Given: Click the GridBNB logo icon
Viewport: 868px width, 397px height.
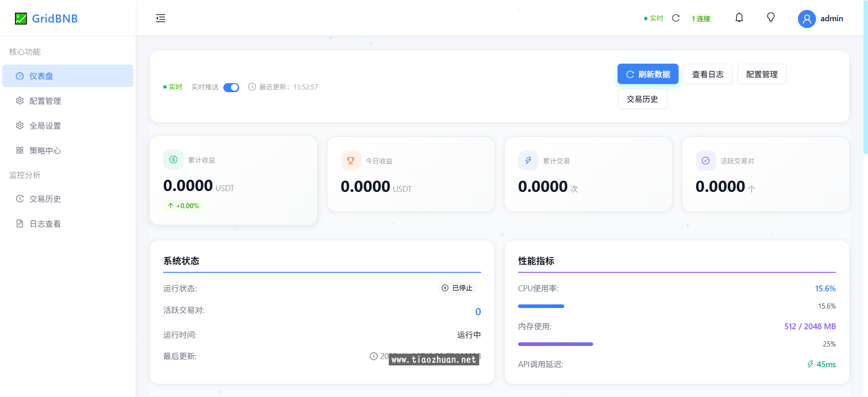Looking at the screenshot, I should click(21, 19).
